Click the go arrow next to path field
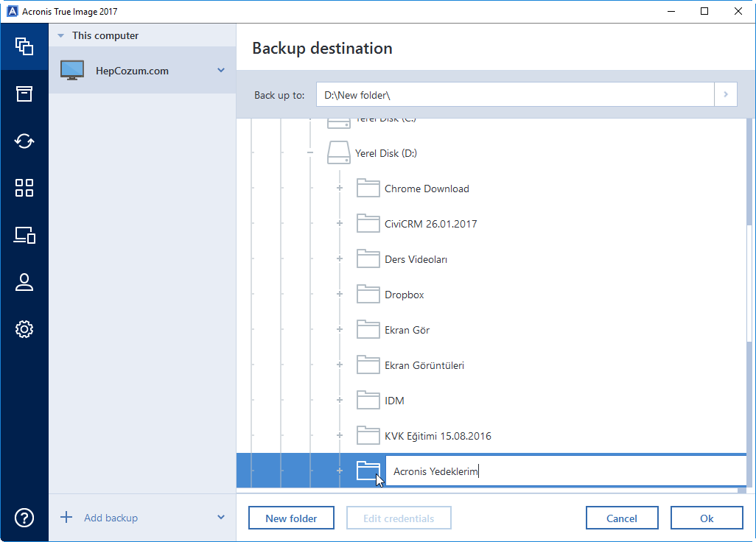Viewport: 756px width, 542px height. pos(726,94)
